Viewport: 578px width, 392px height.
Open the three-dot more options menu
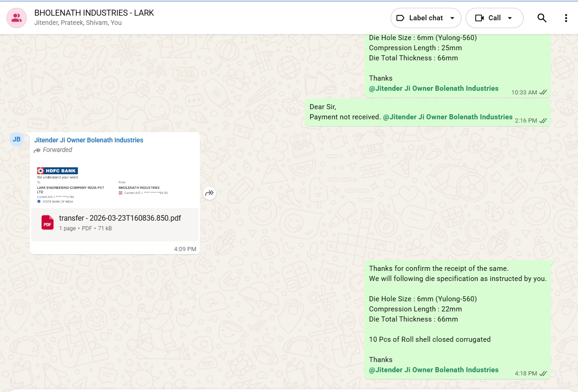566,18
